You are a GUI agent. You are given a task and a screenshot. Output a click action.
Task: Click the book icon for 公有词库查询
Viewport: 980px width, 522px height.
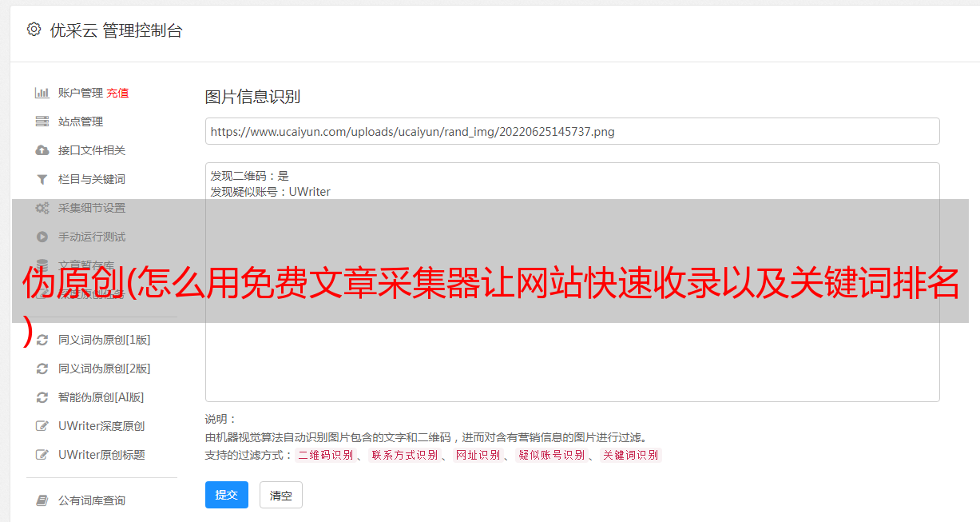[x=42, y=500]
